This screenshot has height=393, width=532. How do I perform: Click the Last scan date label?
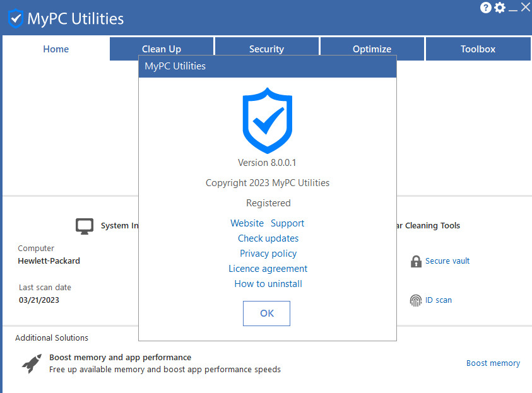pos(45,288)
